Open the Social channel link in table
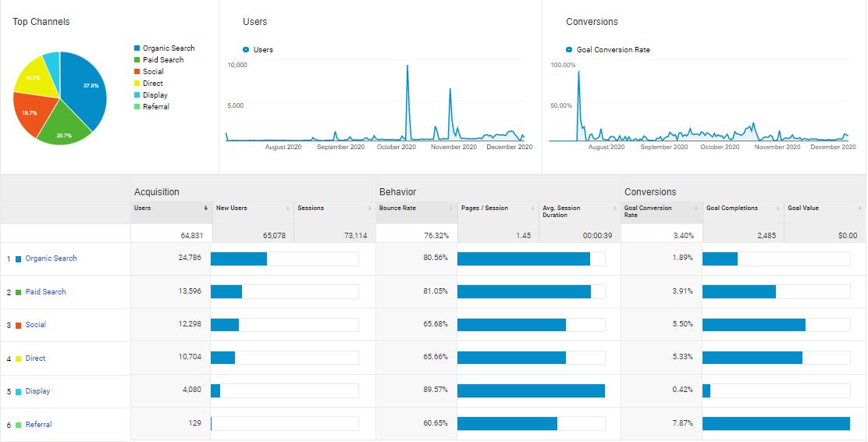The height and width of the screenshot is (442, 868). pos(35,325)
